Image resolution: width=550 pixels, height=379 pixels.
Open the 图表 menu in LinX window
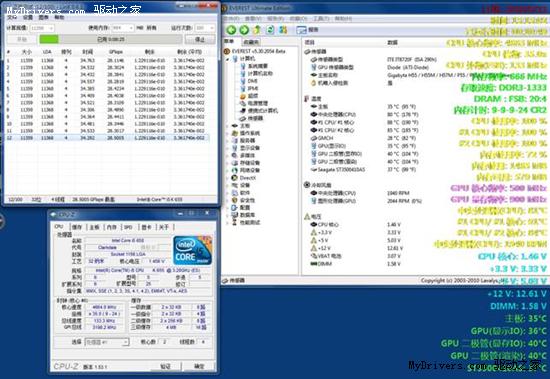(43, 17)
